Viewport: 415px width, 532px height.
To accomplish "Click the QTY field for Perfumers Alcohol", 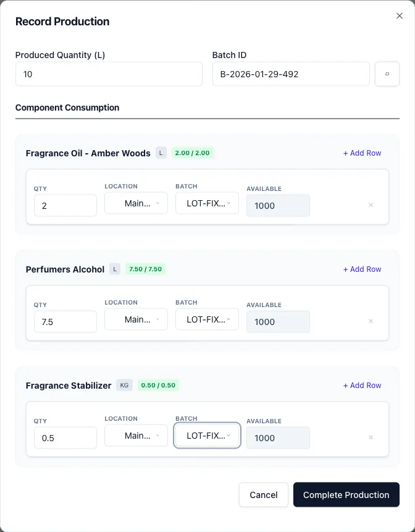I will (x=65, y=321).
